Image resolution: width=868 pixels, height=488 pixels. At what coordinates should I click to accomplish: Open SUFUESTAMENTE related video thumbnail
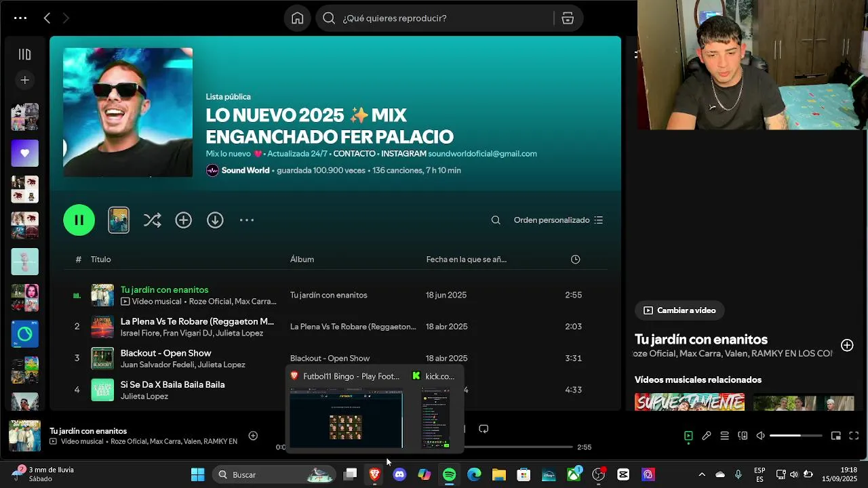point(689,402)
